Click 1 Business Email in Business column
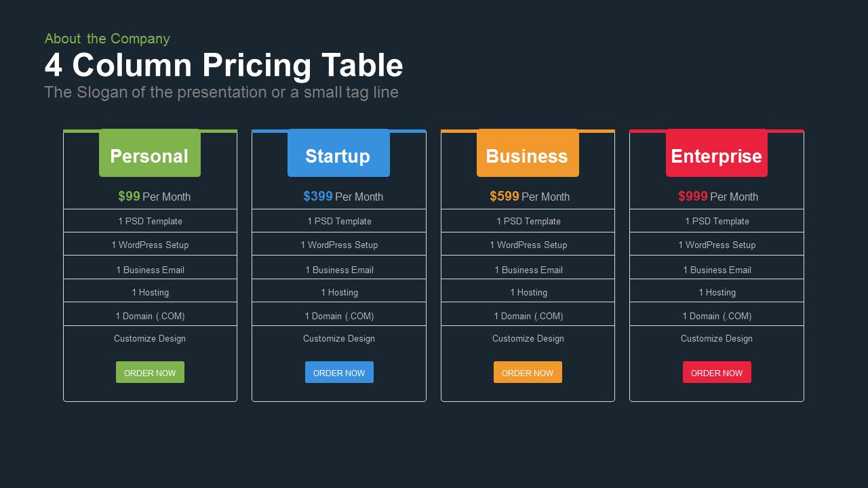 [x=528, y=270]
